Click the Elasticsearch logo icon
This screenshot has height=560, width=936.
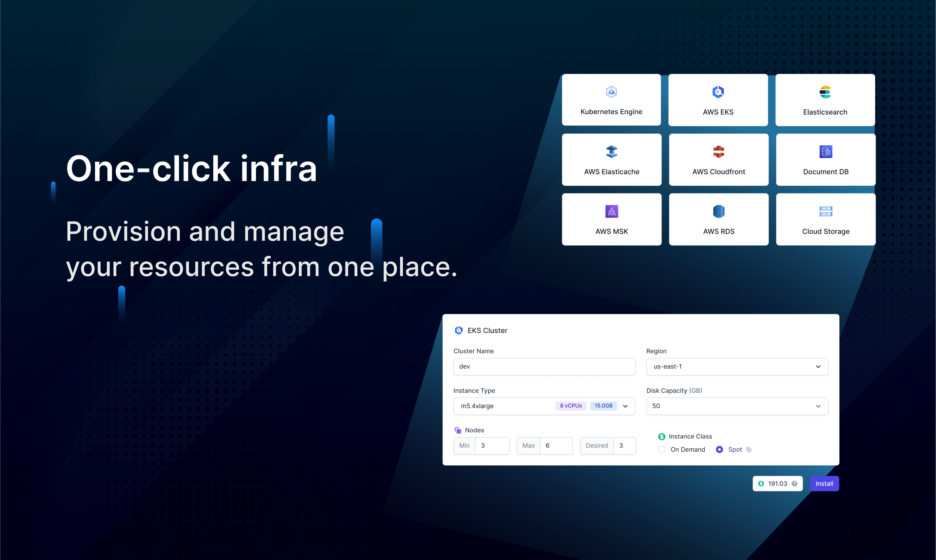pos(825,92)
